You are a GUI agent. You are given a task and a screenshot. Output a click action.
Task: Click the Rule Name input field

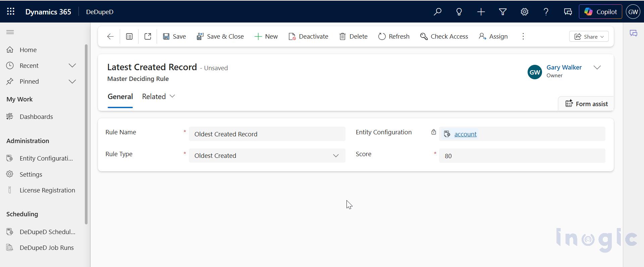click(267, 134)
